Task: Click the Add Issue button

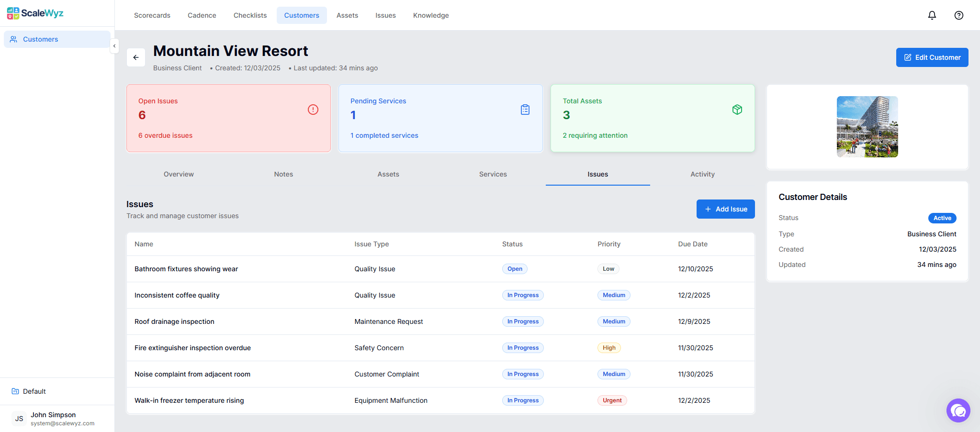Action: [x=725, y=209]
